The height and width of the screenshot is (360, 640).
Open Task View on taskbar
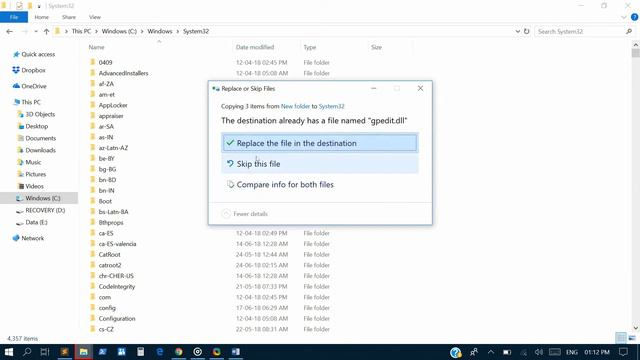(x=45, y=352)
